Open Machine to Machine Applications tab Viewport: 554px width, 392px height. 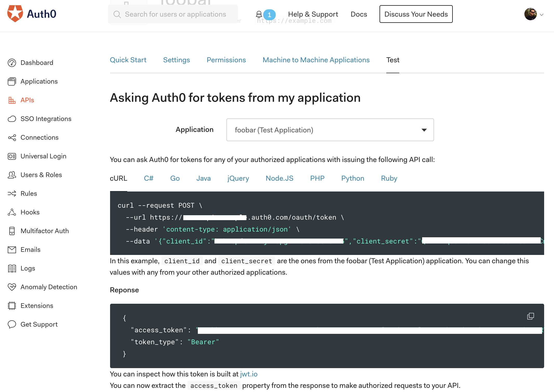(x=316, y=60)
